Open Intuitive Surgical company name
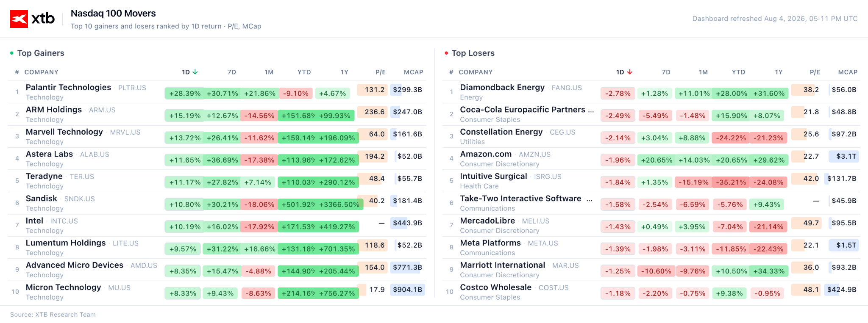The height and width of the screenshot is (323, 868). click(x=494, y=176)
